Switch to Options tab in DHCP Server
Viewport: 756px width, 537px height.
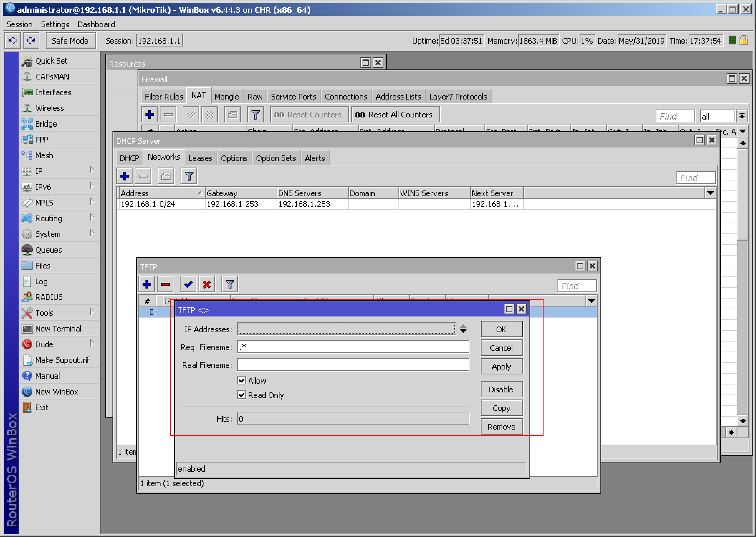pos(234,158)
